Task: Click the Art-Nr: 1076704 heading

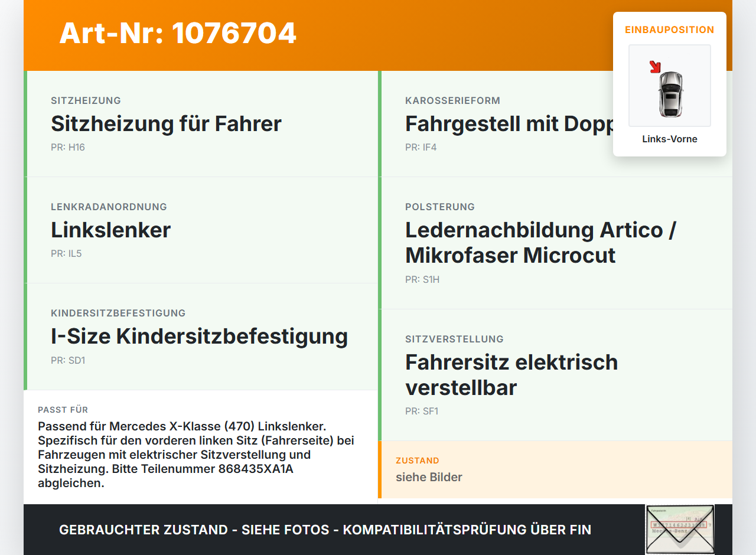Action: click(x=178, y=33)
